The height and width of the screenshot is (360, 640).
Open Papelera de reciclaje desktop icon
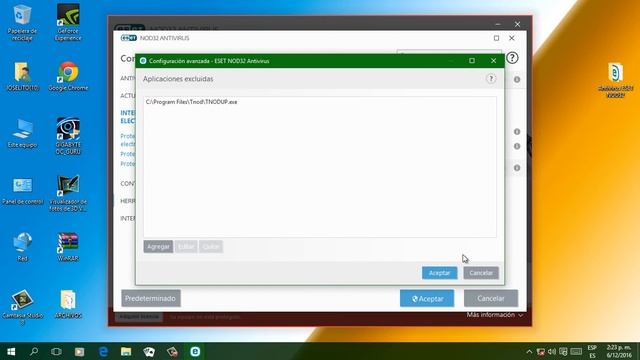[22, 23]
